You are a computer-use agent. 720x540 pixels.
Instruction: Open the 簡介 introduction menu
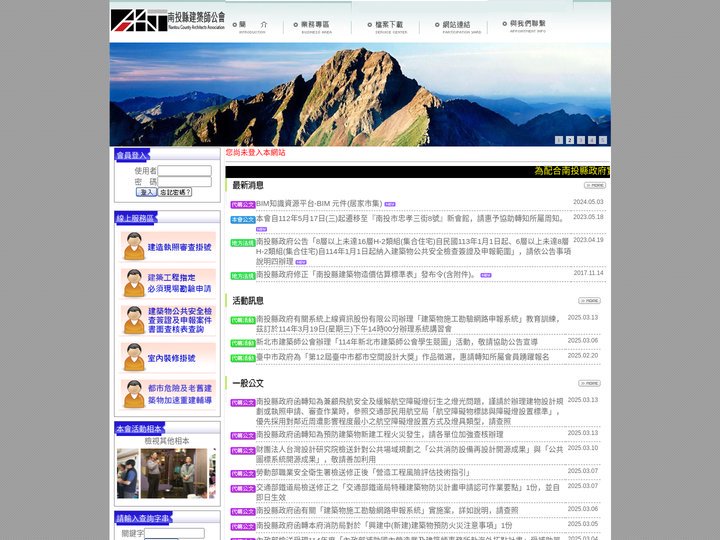[x=252, y=27]
